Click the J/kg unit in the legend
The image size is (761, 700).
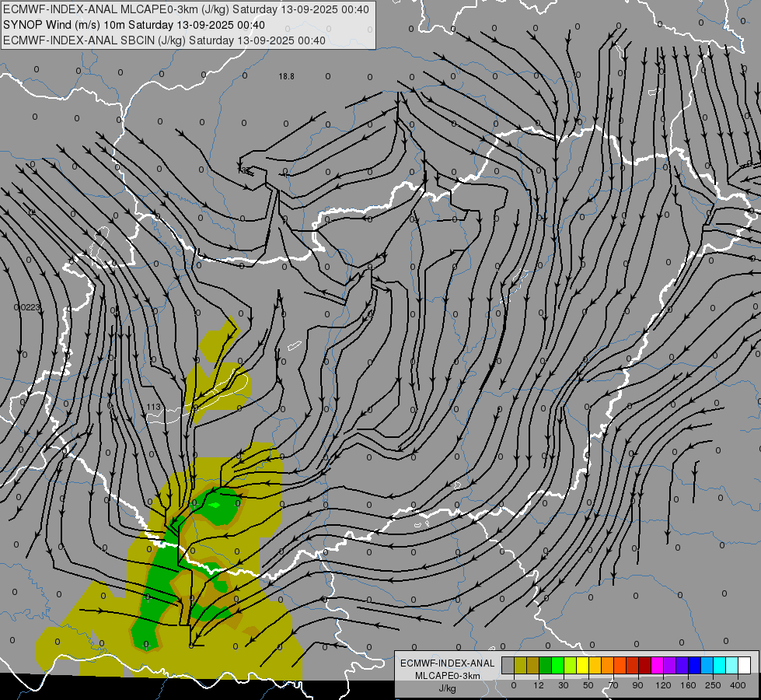tap(447, 688)
